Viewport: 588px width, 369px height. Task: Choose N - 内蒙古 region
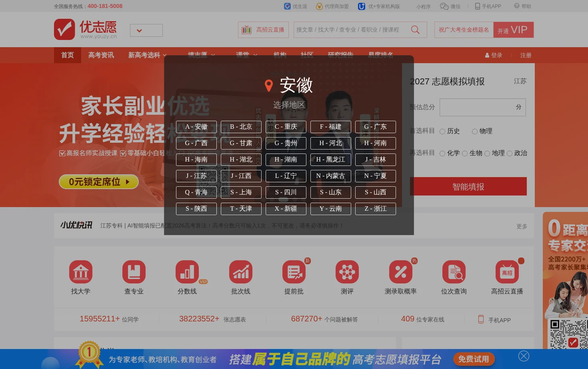(x=331, y=176)
